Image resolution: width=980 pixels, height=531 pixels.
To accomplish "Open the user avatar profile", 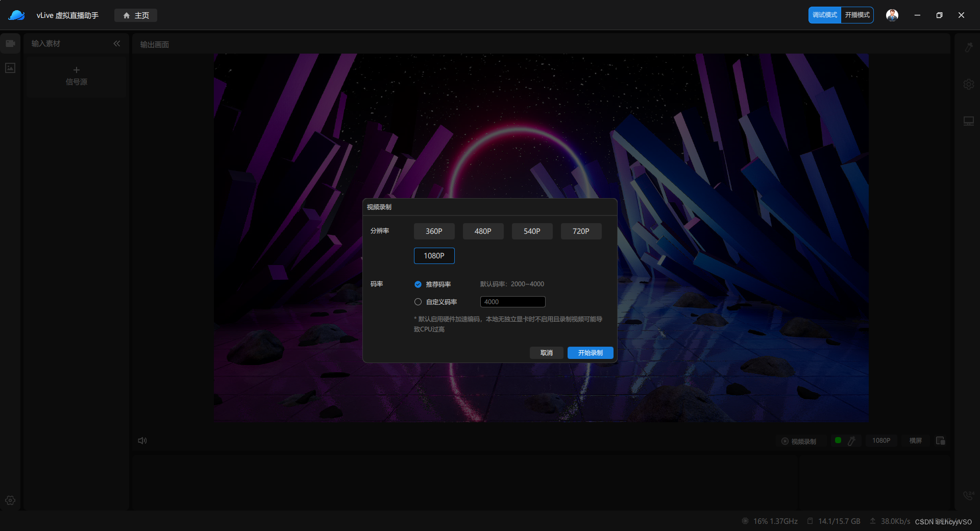I will 892,15.
